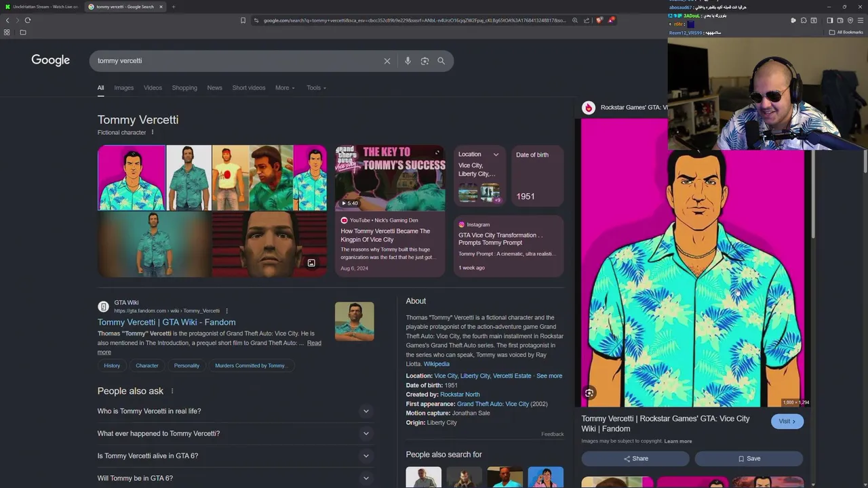Switch to the Short videos tab
This screenshot has height=488, width=868.
249,87
